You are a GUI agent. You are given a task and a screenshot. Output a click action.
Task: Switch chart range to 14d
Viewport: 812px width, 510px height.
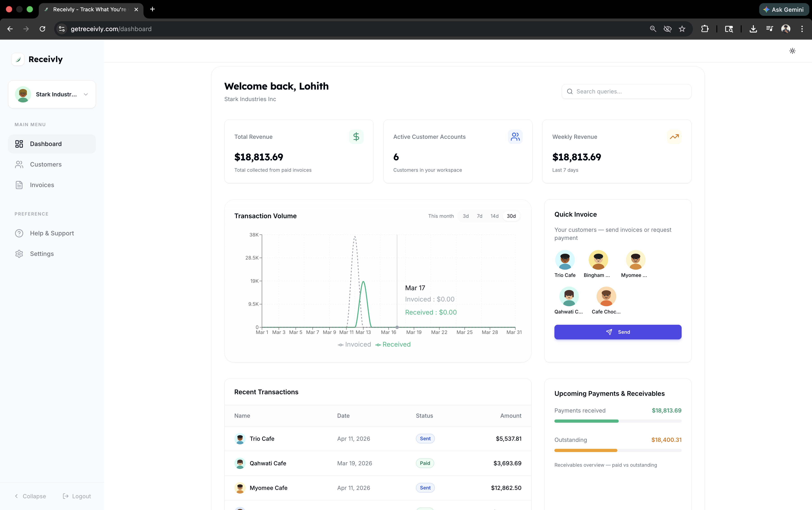[x=494, y=216]
